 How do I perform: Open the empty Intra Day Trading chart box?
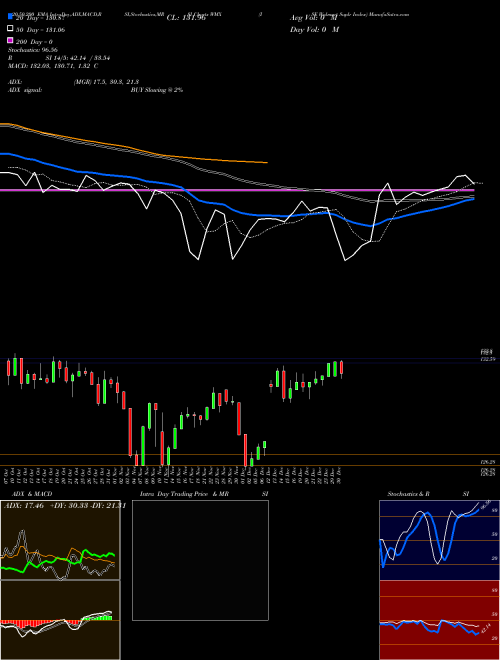[200, 560]
